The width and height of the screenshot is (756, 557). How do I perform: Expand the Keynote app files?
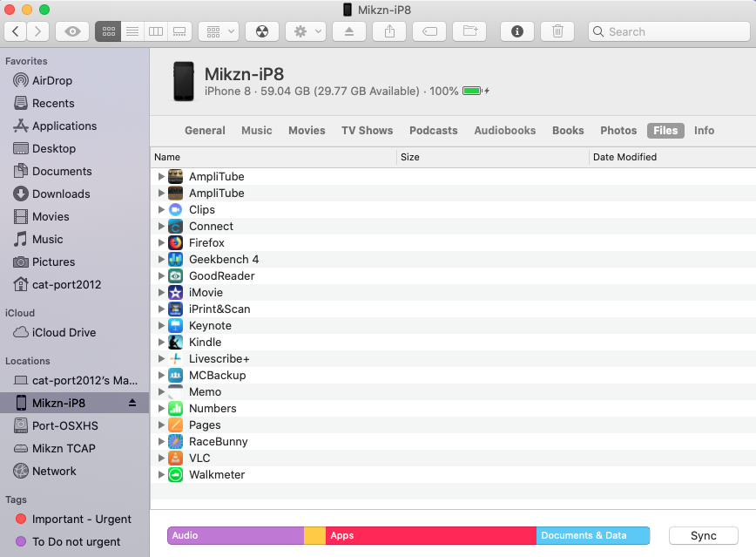[x=161, y=325]
